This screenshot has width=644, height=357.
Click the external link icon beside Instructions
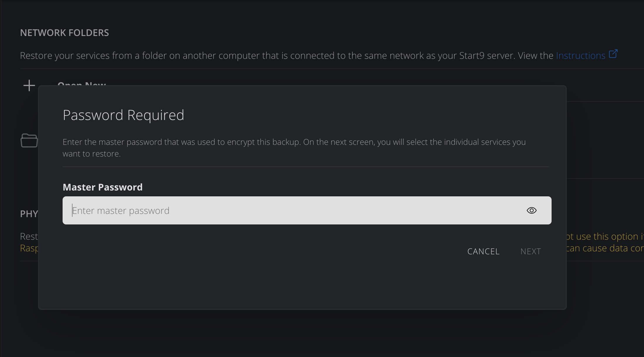[613, 54]
